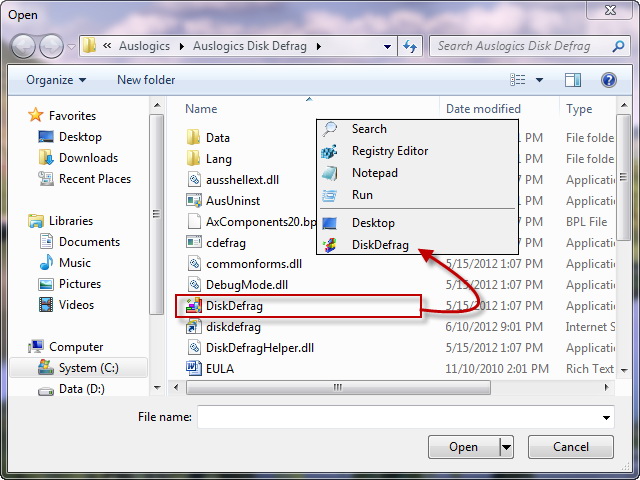Select DiskDefrag application icon in list
Screen dimensions: 640x480
click(194, 306)
